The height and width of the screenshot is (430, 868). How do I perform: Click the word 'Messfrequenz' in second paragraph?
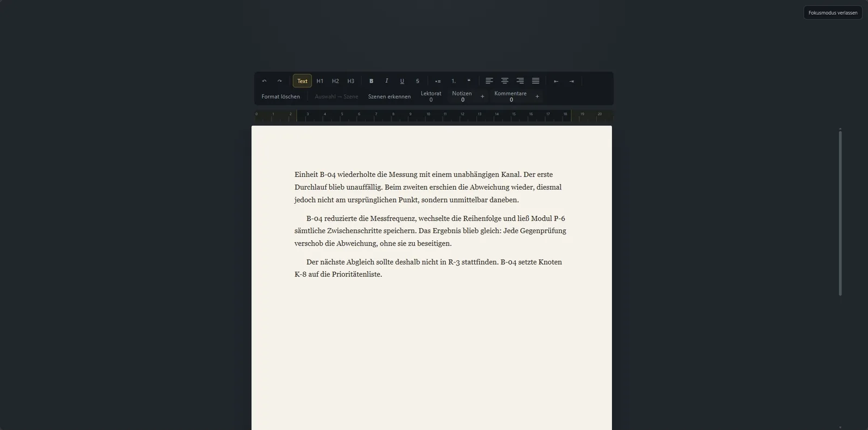393,219
